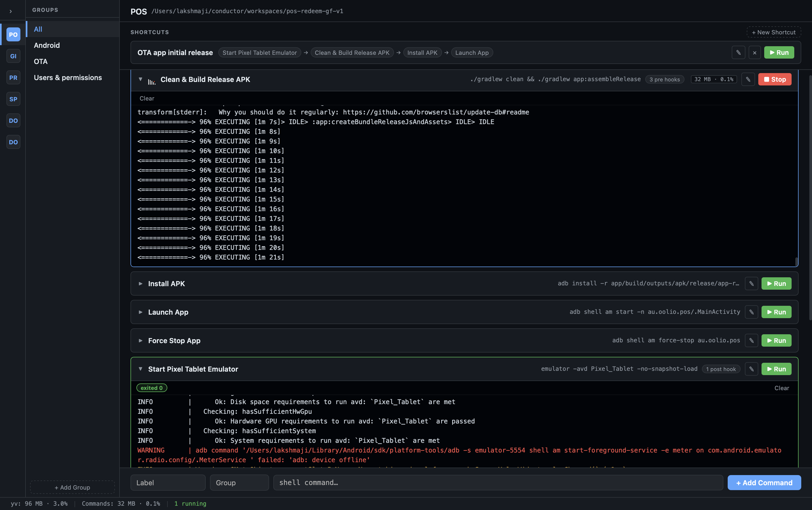Edit the Clean & Build Release APK command
The width and height of the screenshot is (812, 510).
(x=748, y=79)
